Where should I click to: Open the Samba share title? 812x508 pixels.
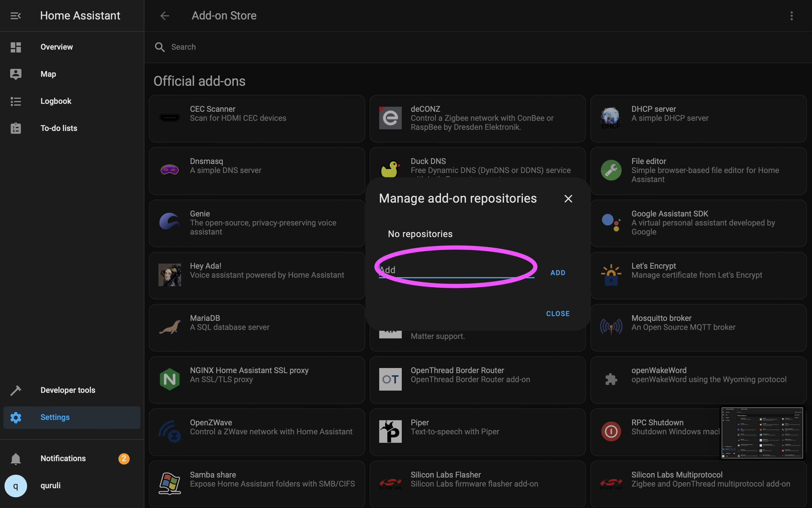[213, 474]
